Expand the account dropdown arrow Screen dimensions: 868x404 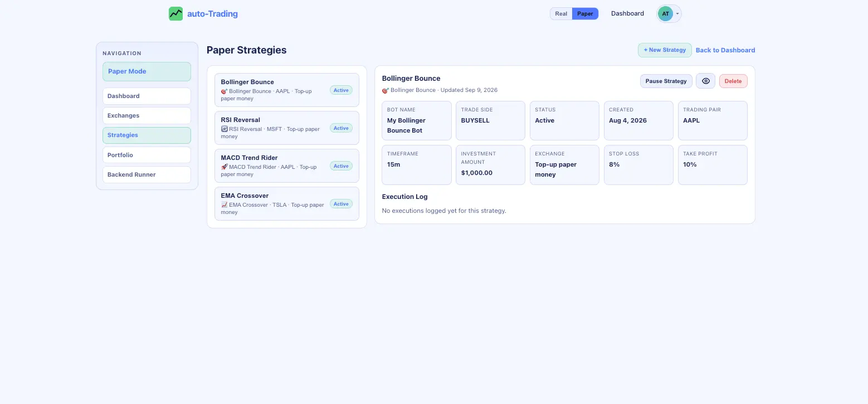pos(677,14)
